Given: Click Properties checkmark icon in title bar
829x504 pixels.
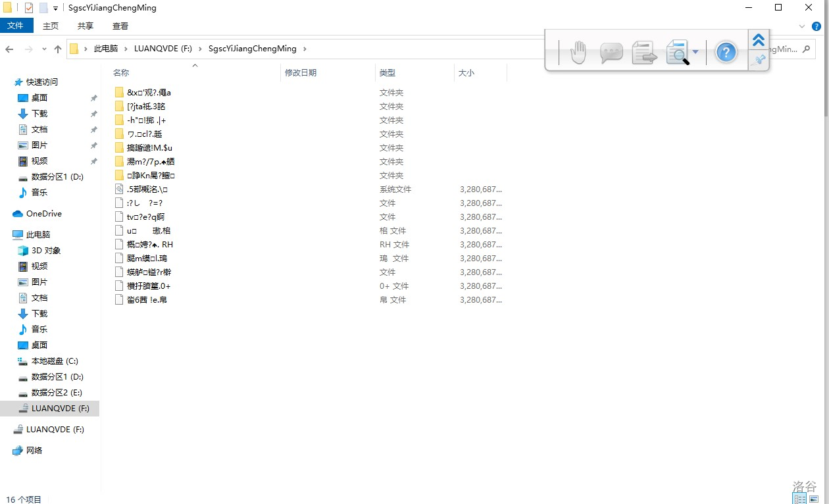Looking at the screenshot, I should pos(28,9).
